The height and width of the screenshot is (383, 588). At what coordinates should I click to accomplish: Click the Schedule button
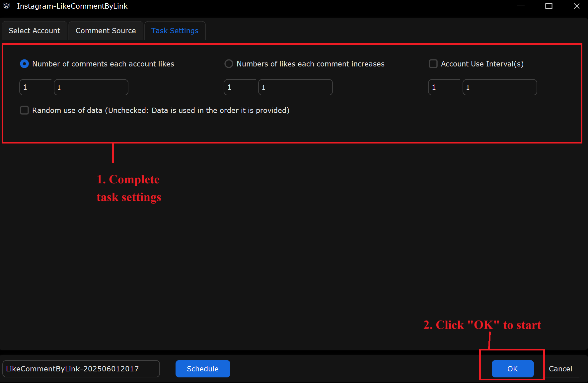click(x=203, y=369)
